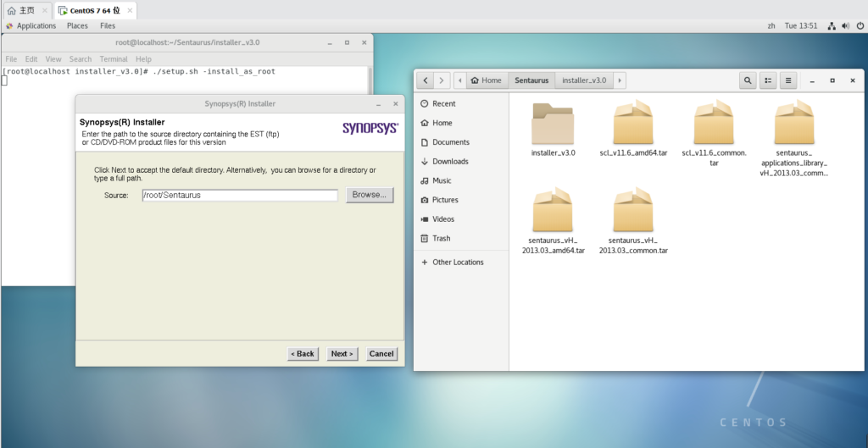
Task: Select scl_v11.6_amd64.tar archive icon
Action: click(x=632, y=122)
